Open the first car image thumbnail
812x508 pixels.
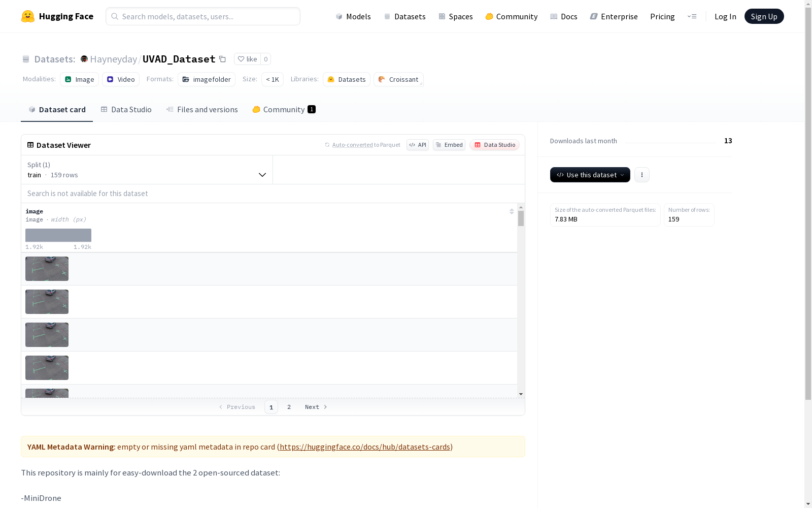(47, 269)
